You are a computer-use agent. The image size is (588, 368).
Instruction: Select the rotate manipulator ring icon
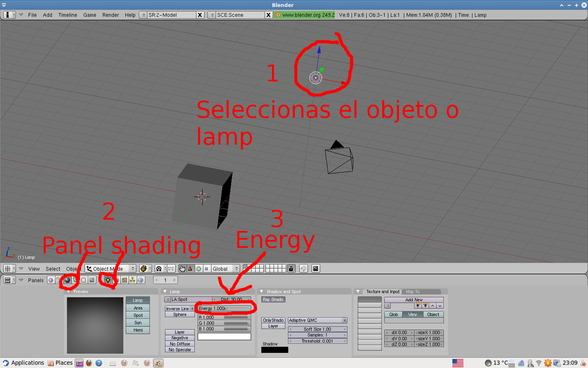198,269
